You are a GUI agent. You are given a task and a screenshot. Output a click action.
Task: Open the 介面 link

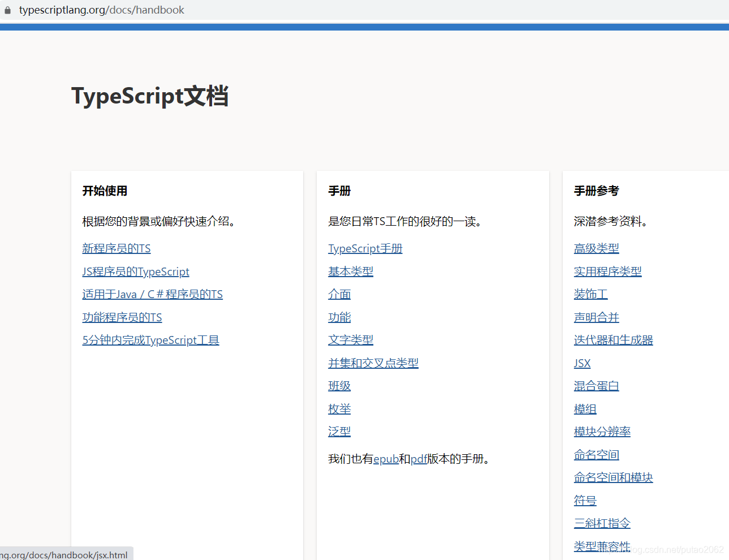(x=339, y=294)
